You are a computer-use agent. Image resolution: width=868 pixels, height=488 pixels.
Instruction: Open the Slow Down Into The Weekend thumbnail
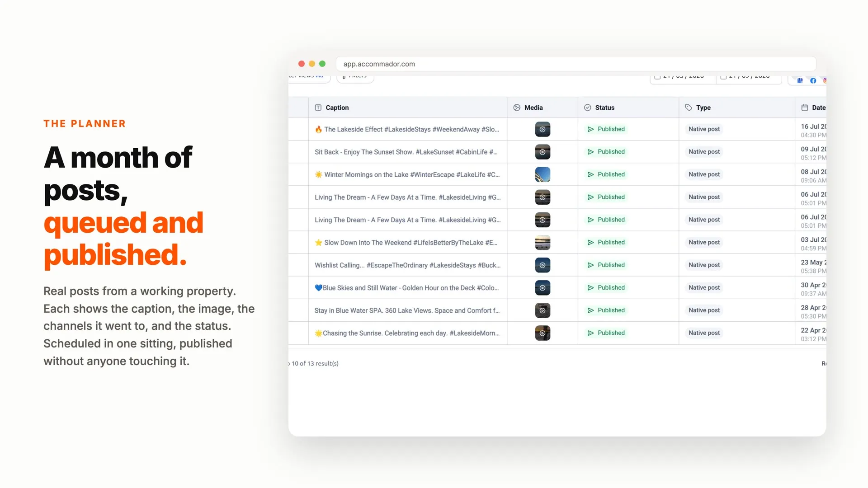click(542, 243)
